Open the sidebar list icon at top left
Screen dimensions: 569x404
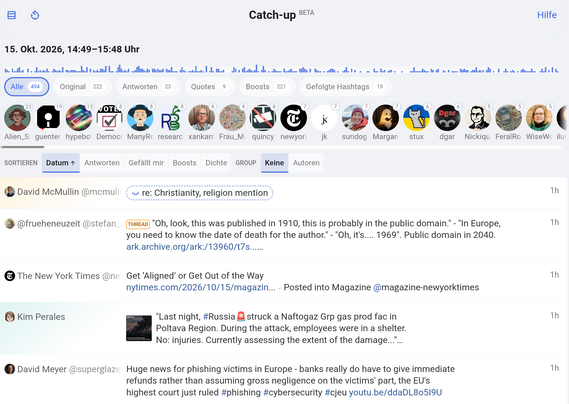12,15
